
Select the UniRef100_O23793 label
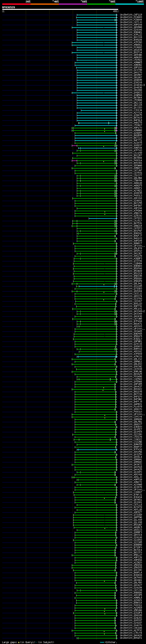131,299
